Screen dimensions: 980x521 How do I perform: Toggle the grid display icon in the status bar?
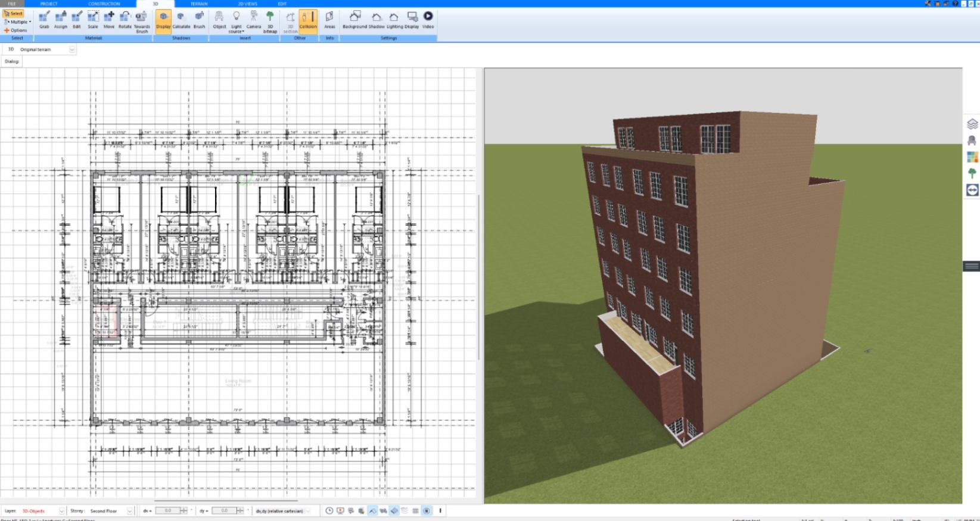tap(415, 511)
